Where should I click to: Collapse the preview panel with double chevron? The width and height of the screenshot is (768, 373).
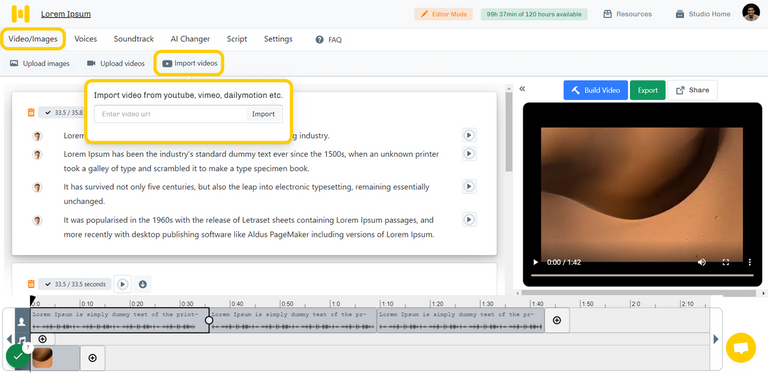point(522,89)
